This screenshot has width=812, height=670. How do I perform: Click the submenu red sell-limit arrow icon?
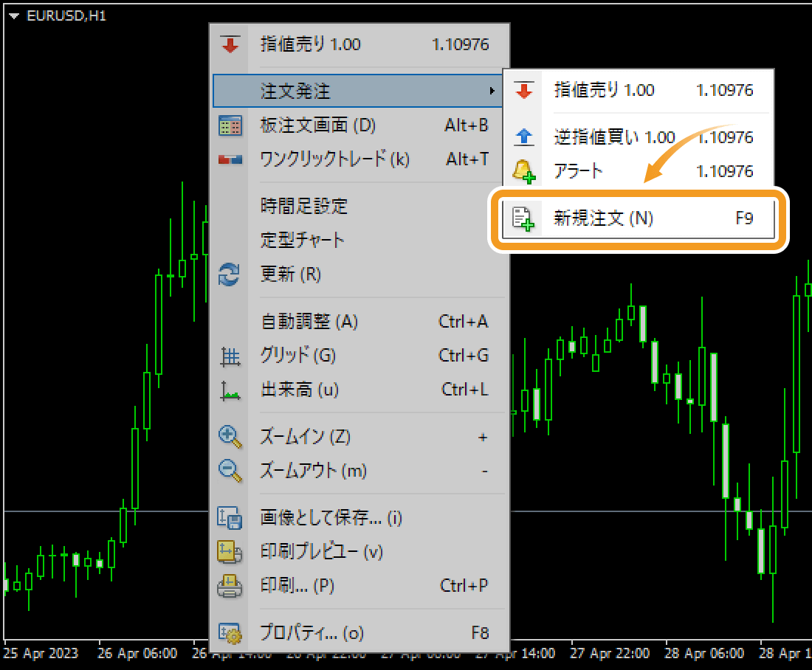pyautogui.click(x=524, y=90)
